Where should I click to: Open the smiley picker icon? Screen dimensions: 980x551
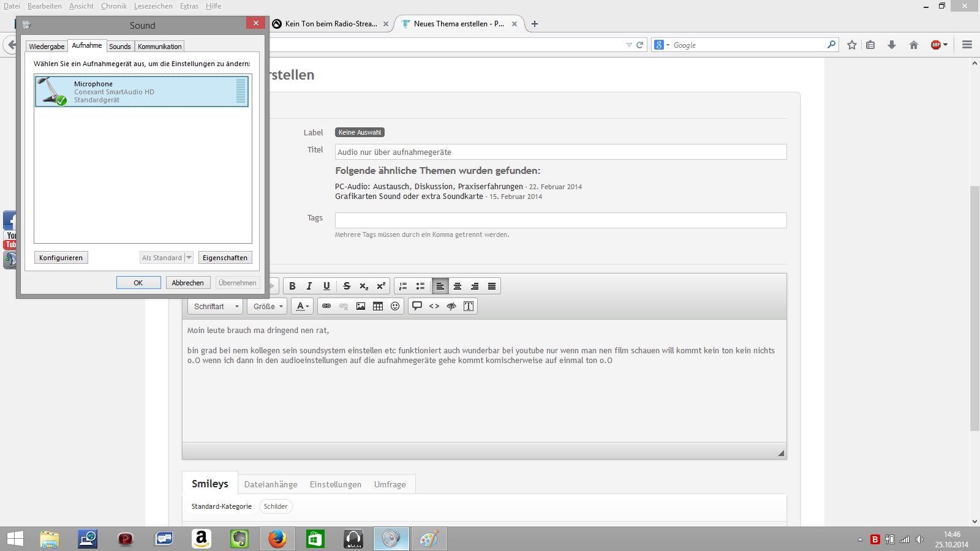point(395,306)
